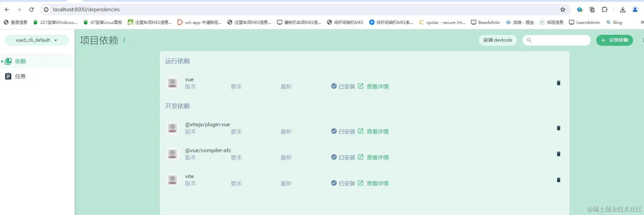Open the 排班信息 bookmark
644x215 pixels.
(551, 22)
